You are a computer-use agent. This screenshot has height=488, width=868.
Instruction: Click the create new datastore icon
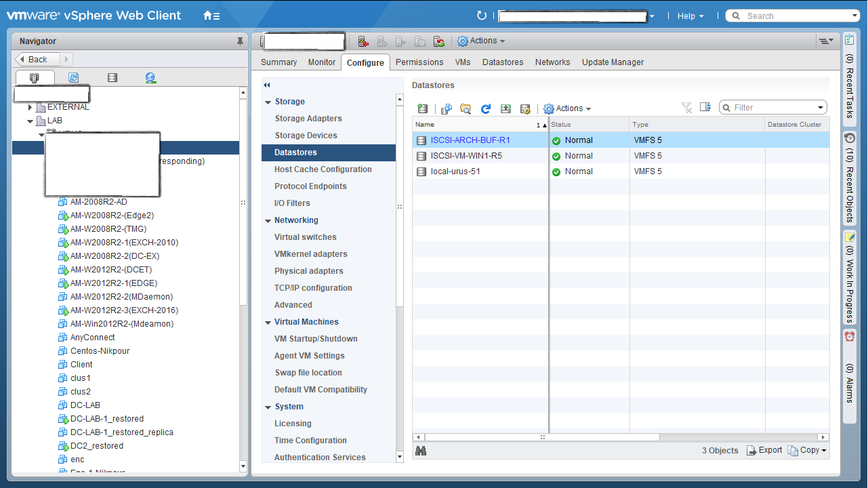pyautogui.click(x=423, y=108)
